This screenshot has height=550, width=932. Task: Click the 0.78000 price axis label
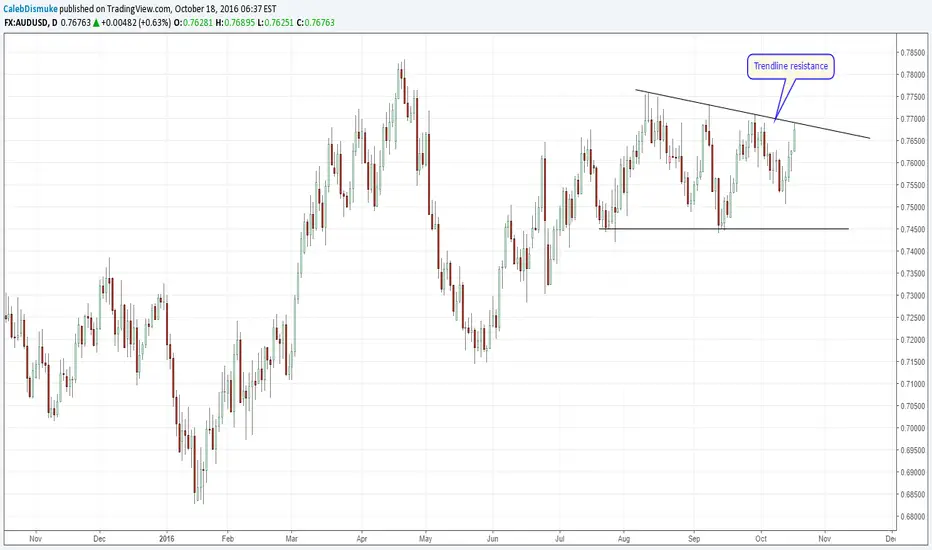coord(912,74)
